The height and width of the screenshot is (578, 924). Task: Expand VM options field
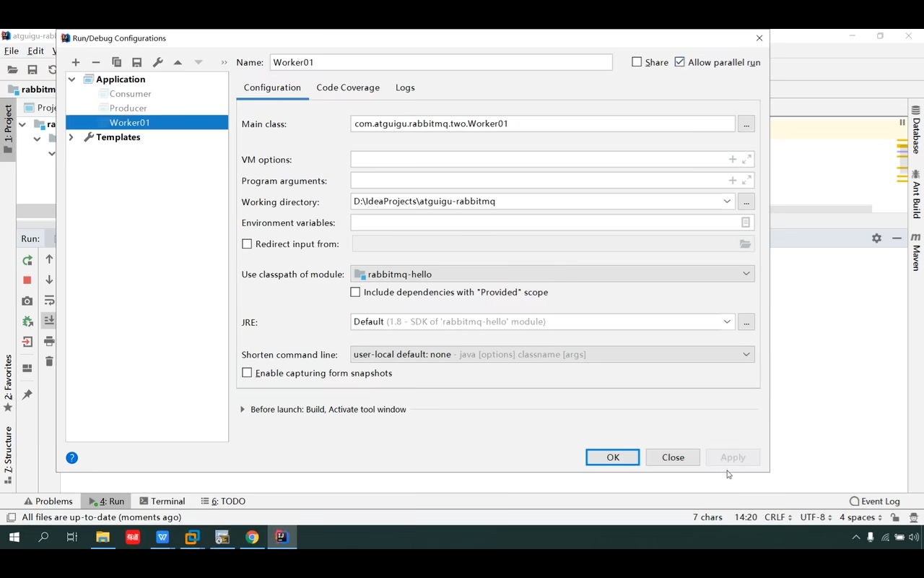pyautogui.click(x=746, y=159)
